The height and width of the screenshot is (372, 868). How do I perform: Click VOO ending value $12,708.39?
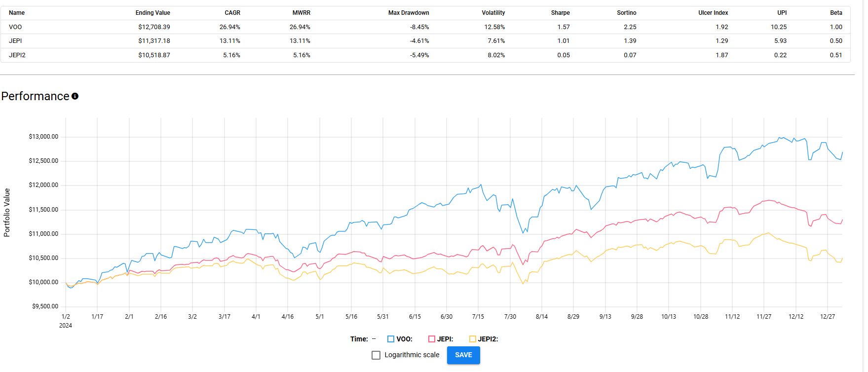tap(154, 27)
